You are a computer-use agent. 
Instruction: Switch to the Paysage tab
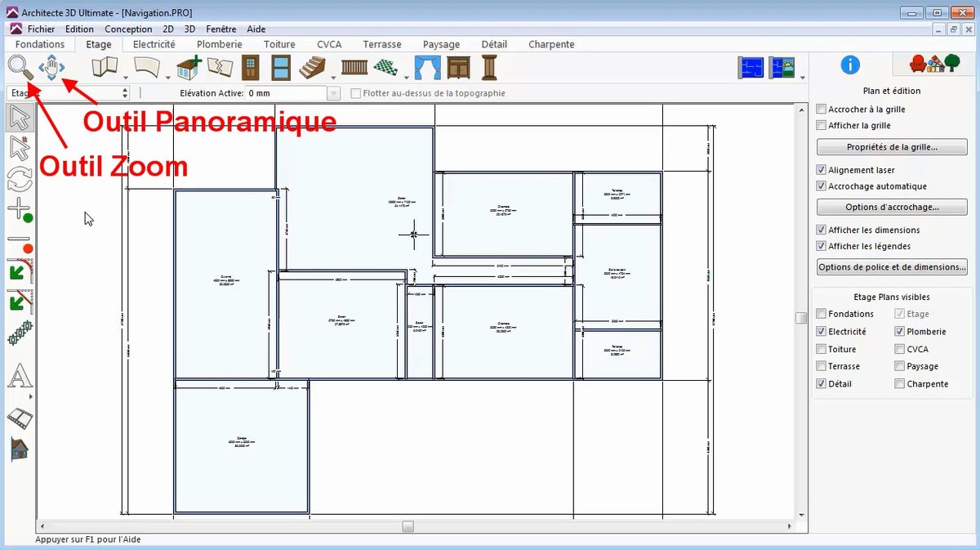[441, 44]
